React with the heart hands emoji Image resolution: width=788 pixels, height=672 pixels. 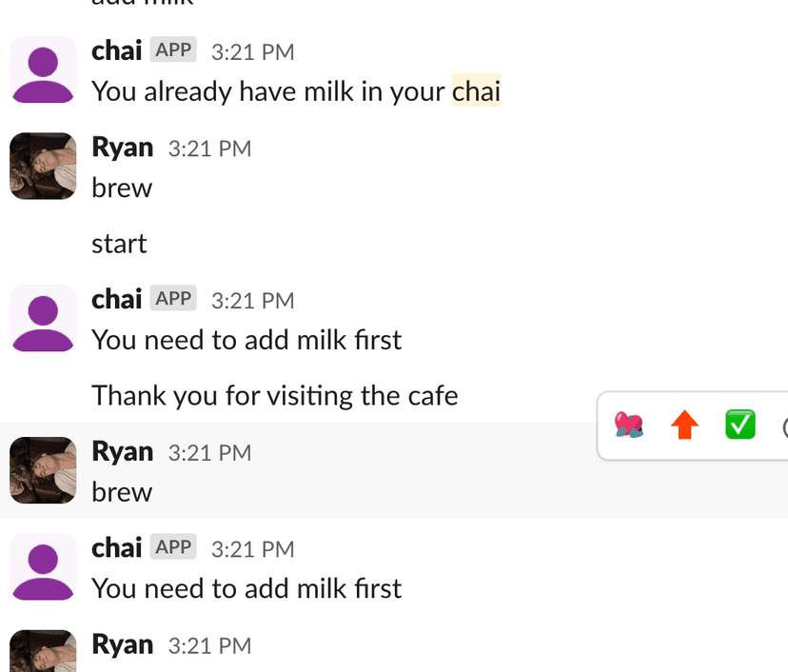tap(628, 425)
